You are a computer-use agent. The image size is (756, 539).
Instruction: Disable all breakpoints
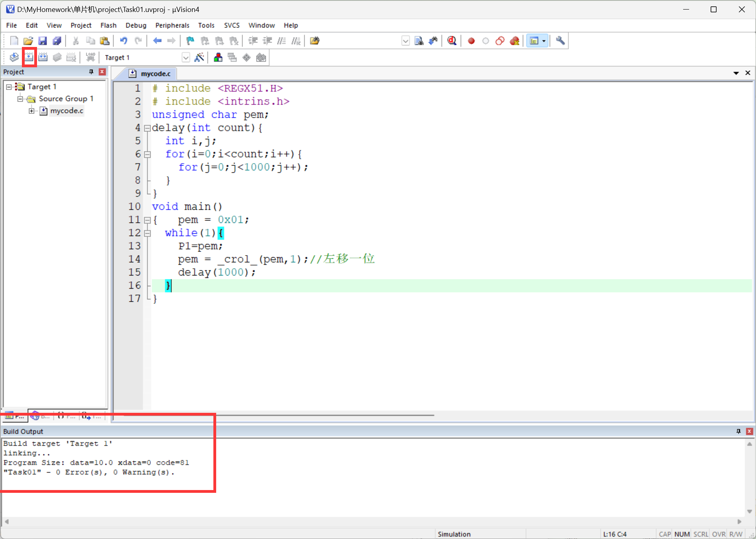coord(500,41)
